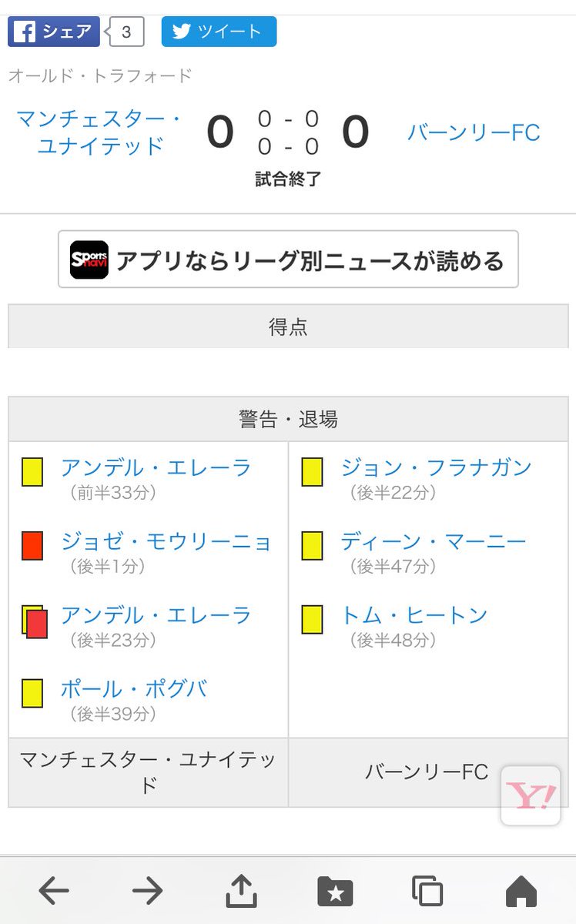Open the ジョゼ・モウリーニョ link
This screenshot has height=924, width=576.
(x=166, y=541)
